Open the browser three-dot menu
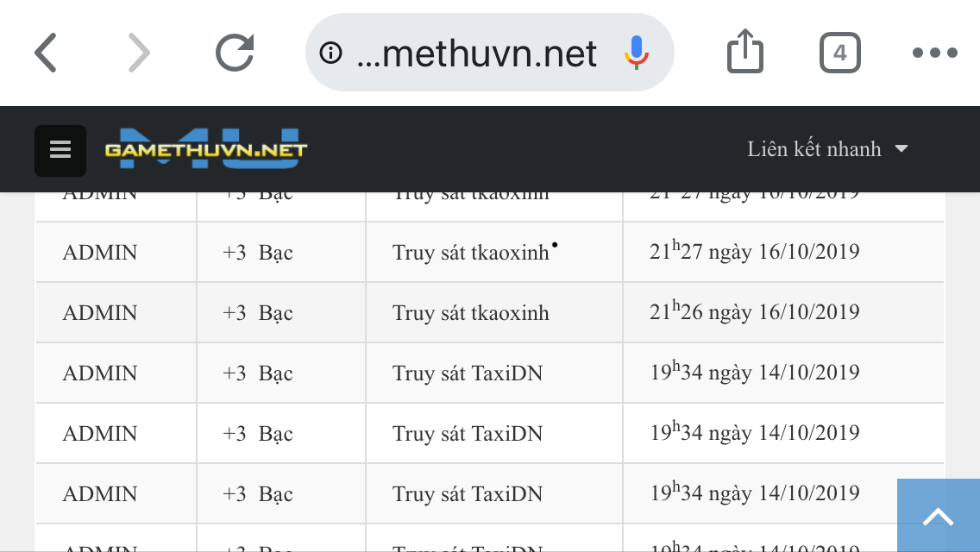This screenshot has width=980, height=552. (935, 53)
